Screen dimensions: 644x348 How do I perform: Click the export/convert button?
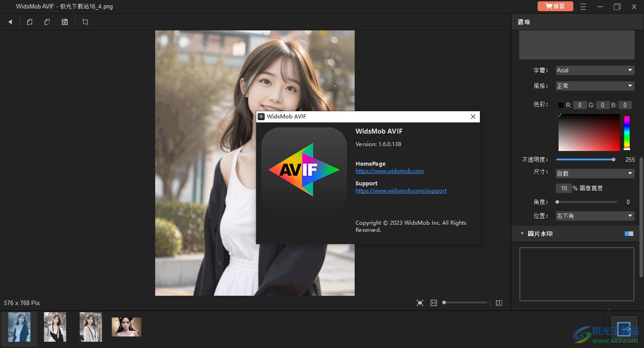624,329
